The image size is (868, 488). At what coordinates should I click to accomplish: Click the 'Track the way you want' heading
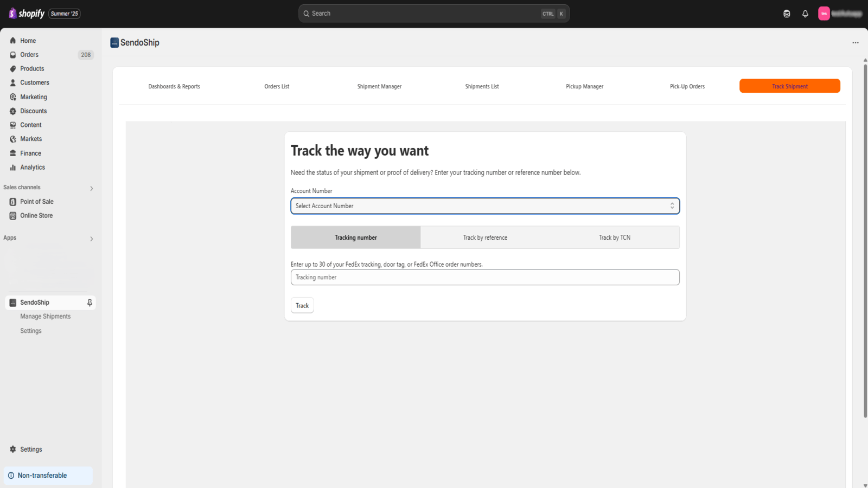(360, 151)
